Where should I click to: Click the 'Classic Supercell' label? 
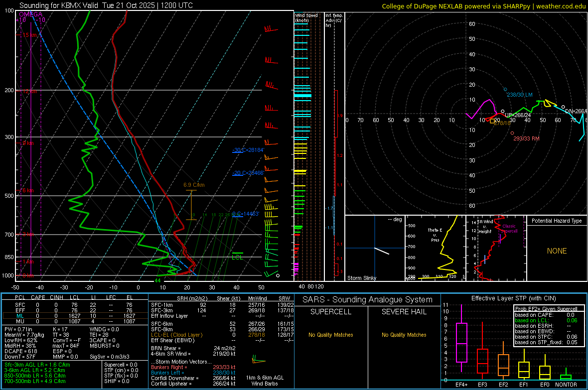click(509, 229)
